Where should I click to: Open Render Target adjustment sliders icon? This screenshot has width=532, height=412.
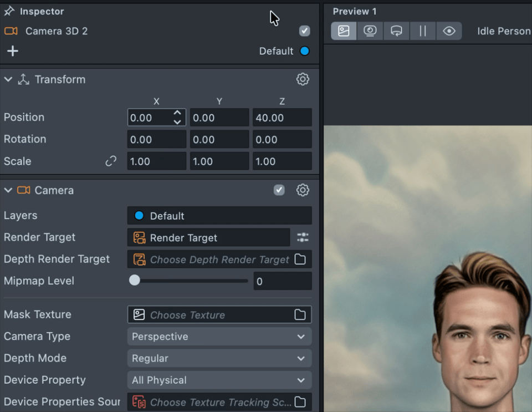point(303,237)
